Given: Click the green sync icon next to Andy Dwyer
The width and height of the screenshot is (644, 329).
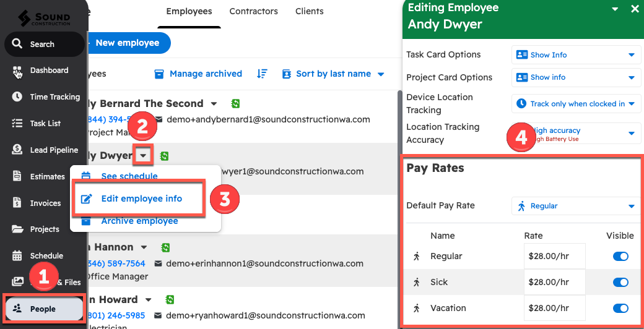Looking at the screenshot, I should tap(164, 156).
